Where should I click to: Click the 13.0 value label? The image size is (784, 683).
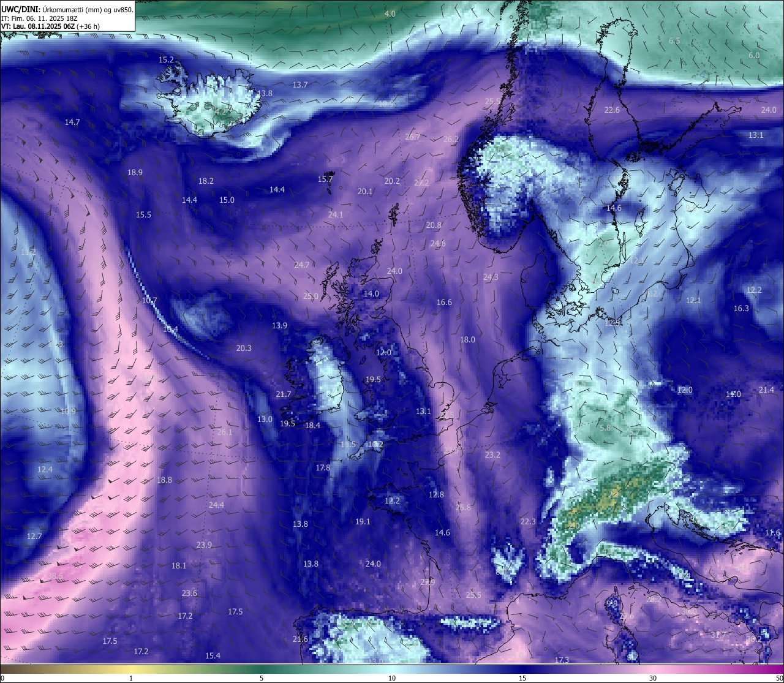[265, 420]
